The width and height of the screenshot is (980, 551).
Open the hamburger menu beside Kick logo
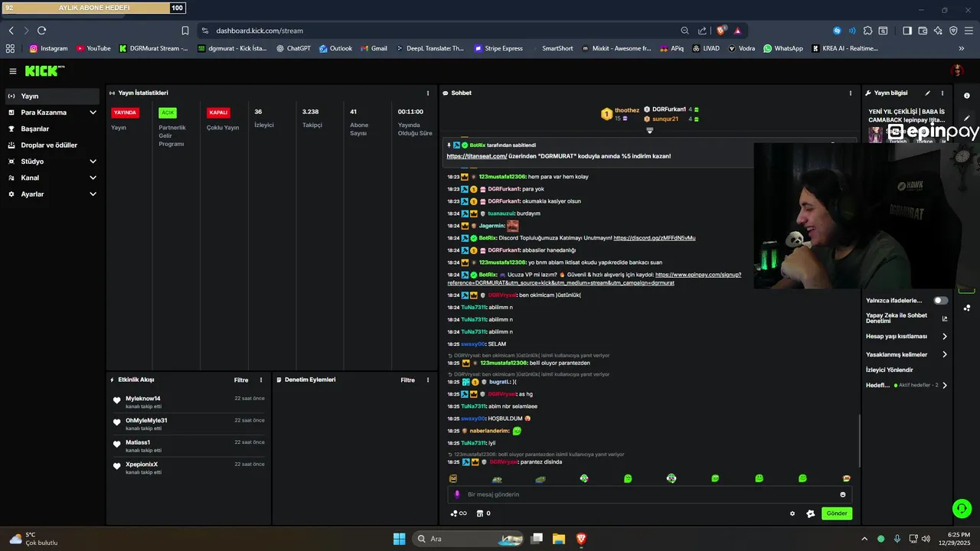click(x=12, y=71)
